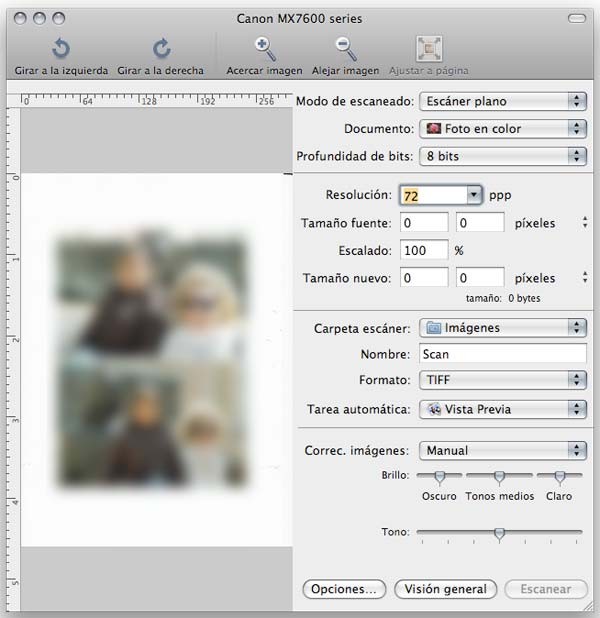
Task: Open the Formato dropdown showing TIFF
Action: [503, 380]
